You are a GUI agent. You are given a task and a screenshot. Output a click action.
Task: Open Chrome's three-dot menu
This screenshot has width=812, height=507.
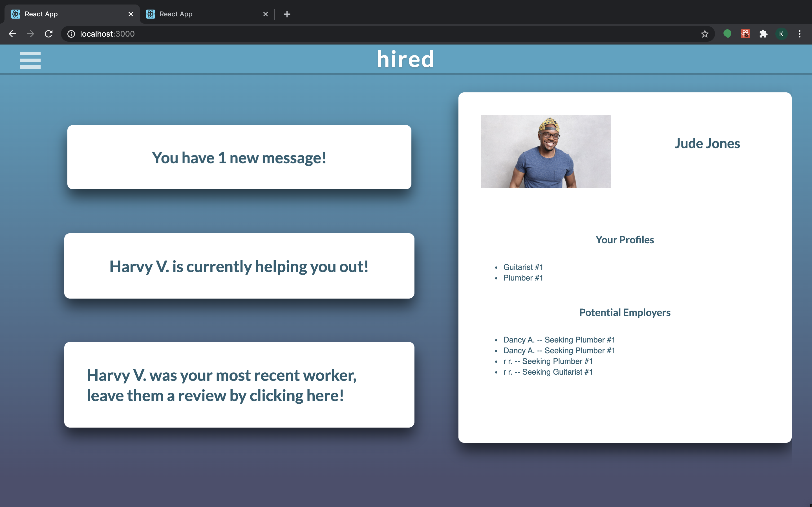coord(800,34)
